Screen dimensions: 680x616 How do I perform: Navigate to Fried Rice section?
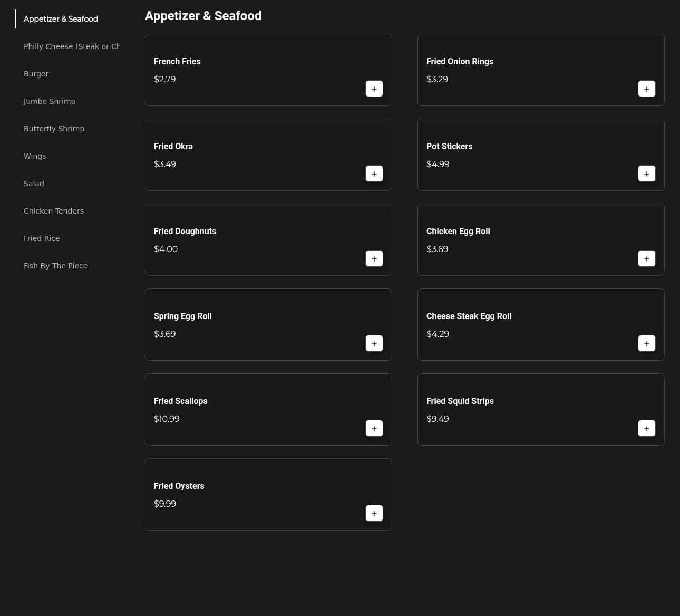(42, 238)
